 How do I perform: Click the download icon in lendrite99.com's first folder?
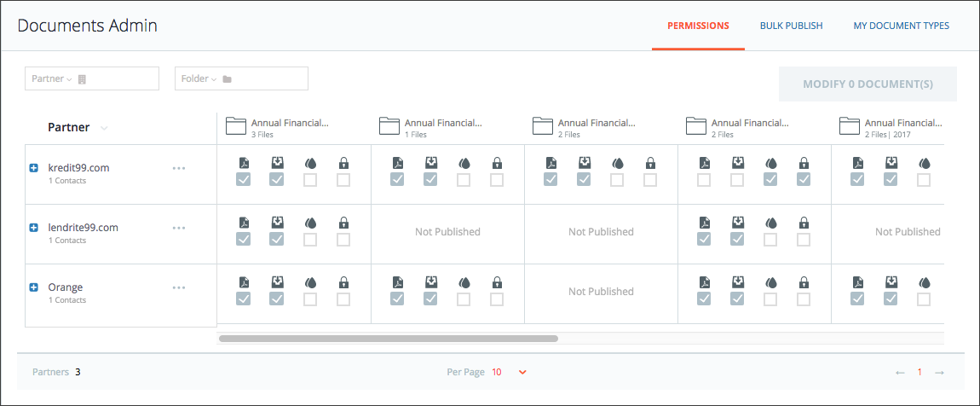point(276,223)
